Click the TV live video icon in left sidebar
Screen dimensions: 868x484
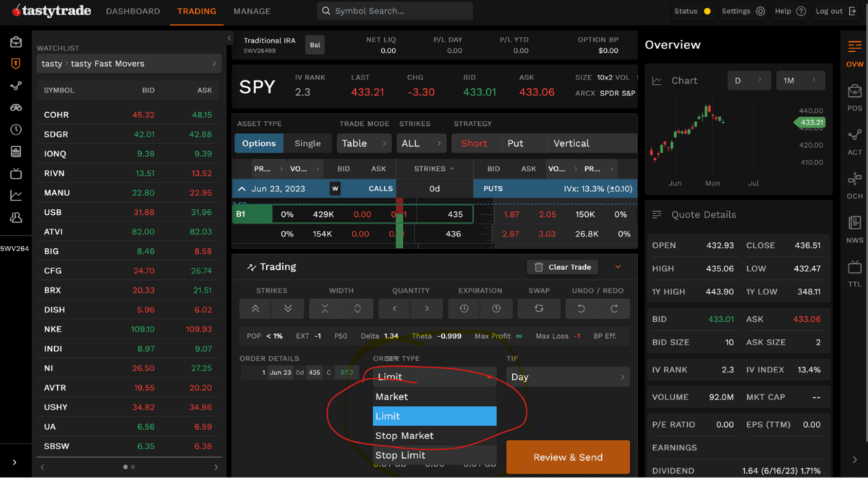(x=15, y=174)
